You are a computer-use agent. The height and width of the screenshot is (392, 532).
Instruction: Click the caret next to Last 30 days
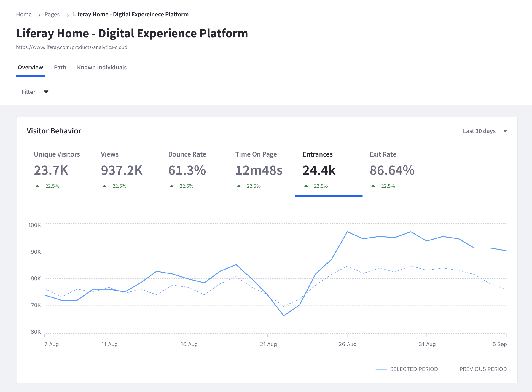(505, 131)
